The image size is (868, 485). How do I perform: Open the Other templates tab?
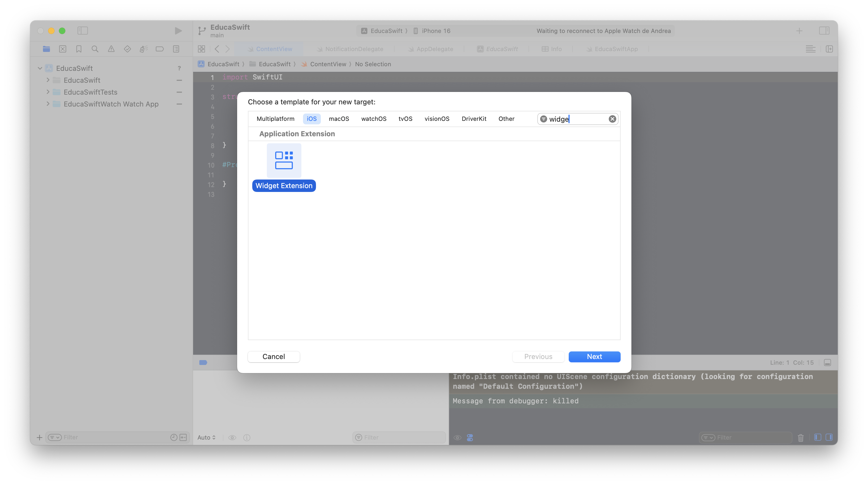[x=506, y=119]
